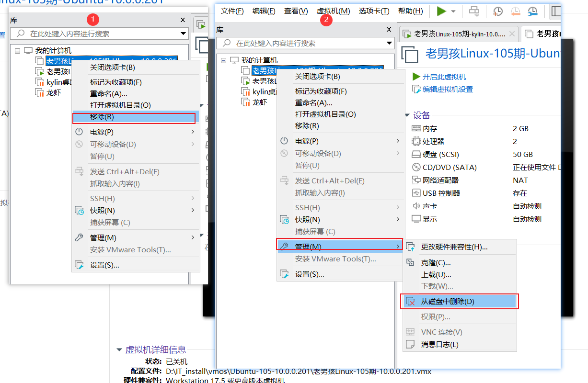
Task: Click the 内存 memory device icon
Action: coord(416,129)
